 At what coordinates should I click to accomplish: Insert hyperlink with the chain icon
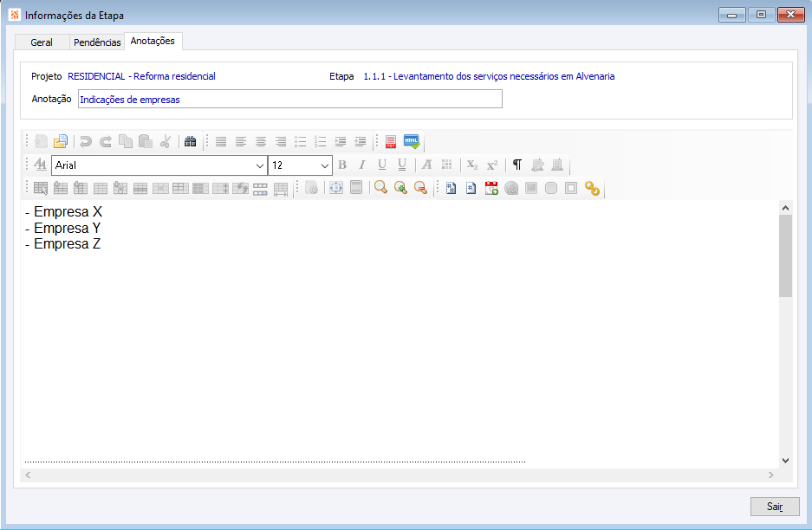[x=592, y=188]
